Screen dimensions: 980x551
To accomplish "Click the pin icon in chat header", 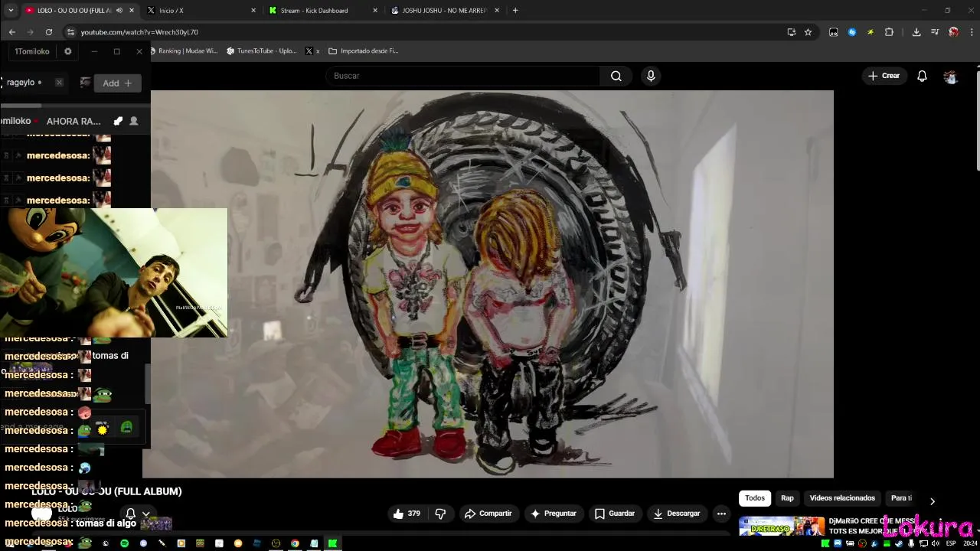I will [x=118, y=121].
